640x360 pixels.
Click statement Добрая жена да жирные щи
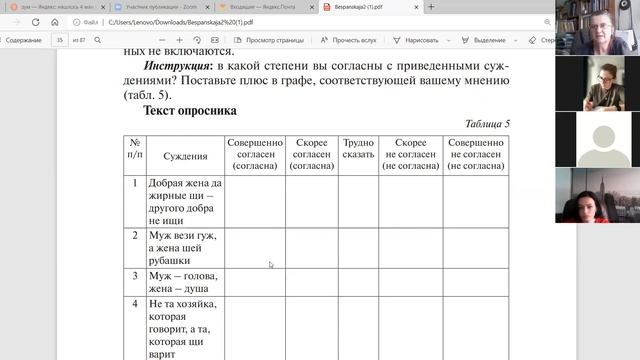[x=185, y=202]
